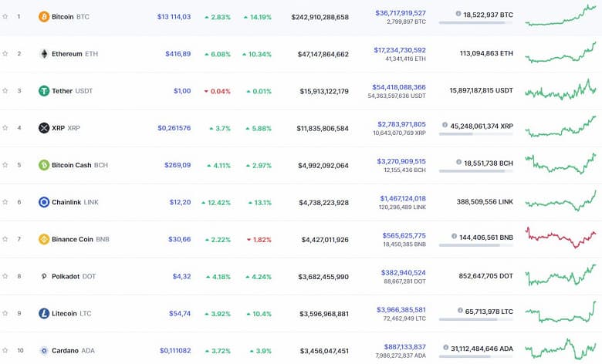Screen dimensions: 602x364
Task: Click XRP circulating supply progress bar
Action: (x=475, y=134)
